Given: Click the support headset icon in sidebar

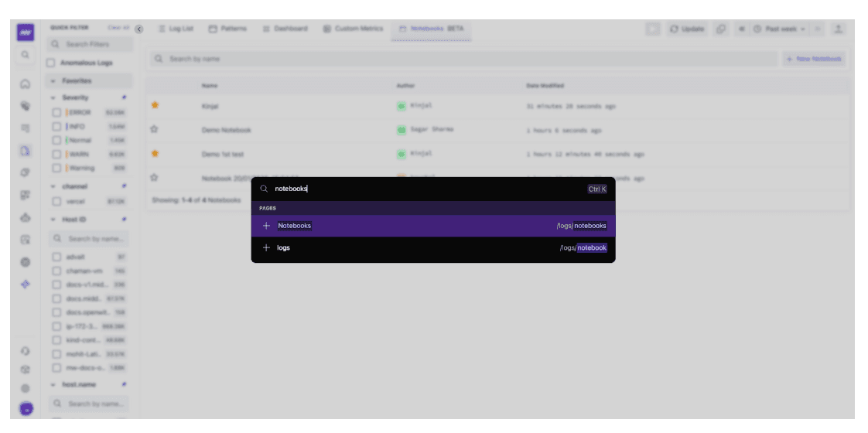Looking at the screenshot, I should coord(26,351).
